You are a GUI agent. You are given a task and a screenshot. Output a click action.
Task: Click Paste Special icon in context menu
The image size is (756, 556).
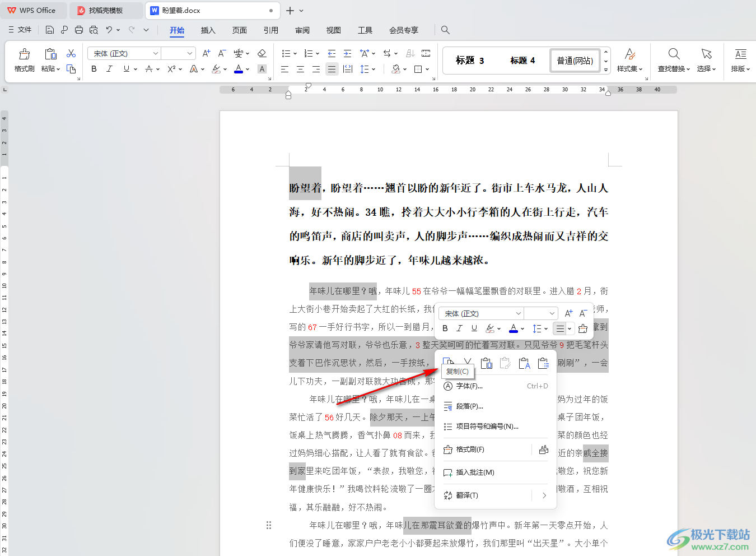(x=543, y=363)
